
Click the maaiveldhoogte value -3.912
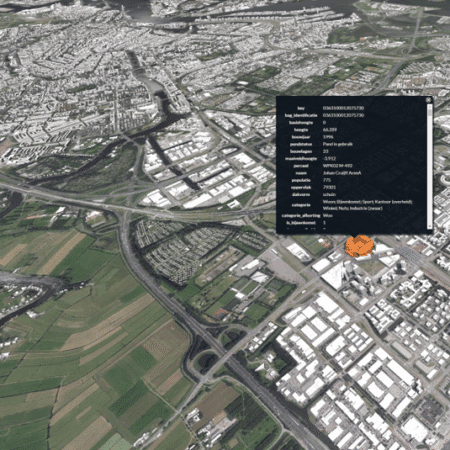pos(329,158)
